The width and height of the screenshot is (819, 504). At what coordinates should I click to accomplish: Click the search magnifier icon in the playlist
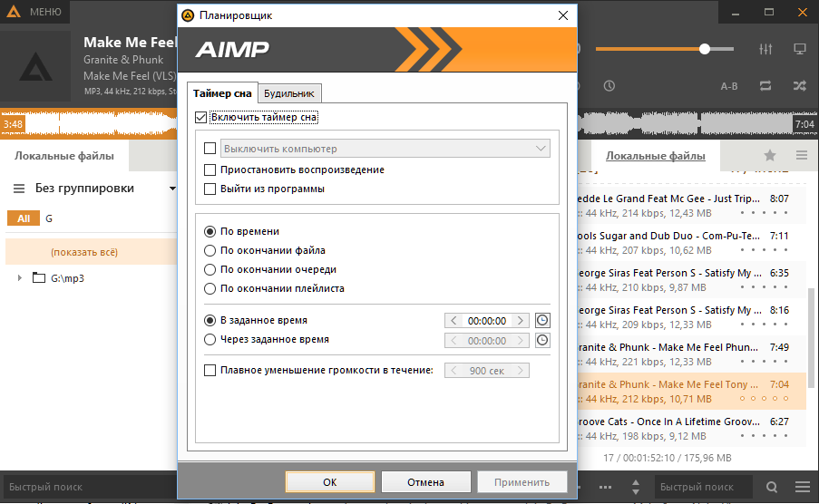coord(772,487)
